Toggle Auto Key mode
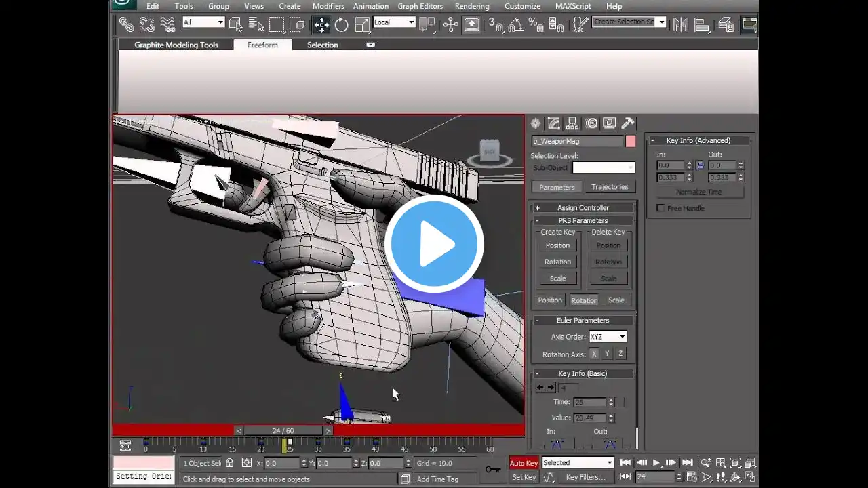 (x=524, y=463)
